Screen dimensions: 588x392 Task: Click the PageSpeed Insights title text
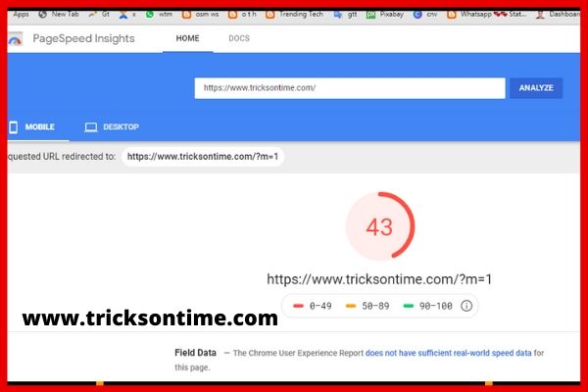(x=83, y=38)
